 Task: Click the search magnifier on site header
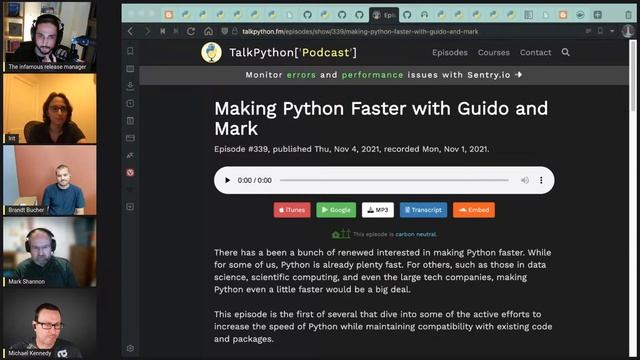tap(565, 52)
